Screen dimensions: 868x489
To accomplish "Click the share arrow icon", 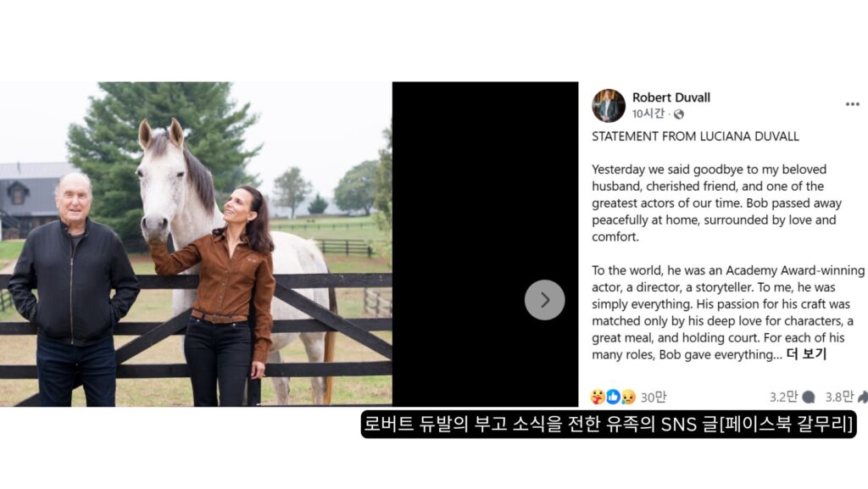I will pyautogui.click(x=863, y=397).
